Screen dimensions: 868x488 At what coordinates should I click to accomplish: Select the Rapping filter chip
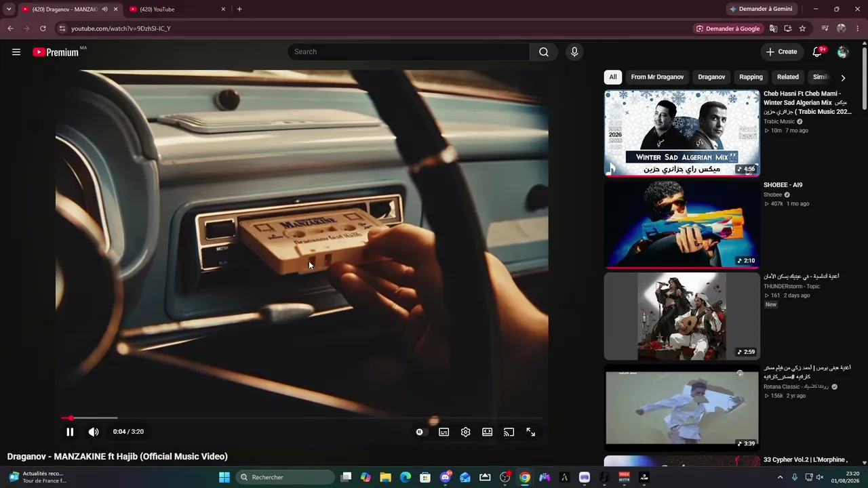click(x=751, y=77)
